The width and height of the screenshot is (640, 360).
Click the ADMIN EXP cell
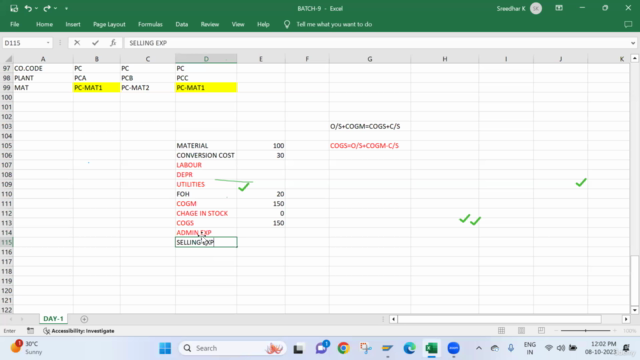coord(206,233)
